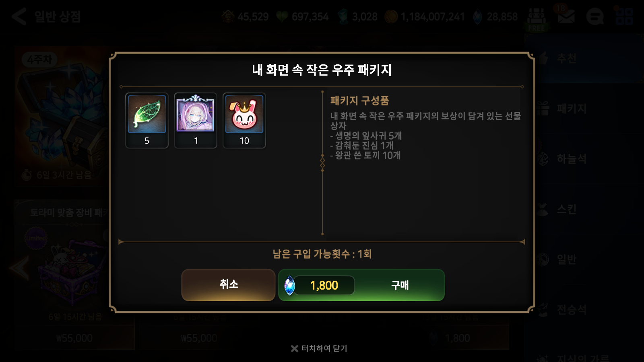Screen dimensions: 644x362
Task: Select the Hidden Truth character portrait item
Action: click(196, 114)
